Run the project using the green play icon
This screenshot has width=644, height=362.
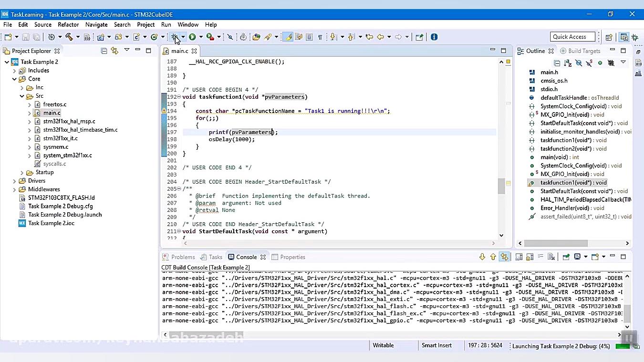[x=192, y=37]
